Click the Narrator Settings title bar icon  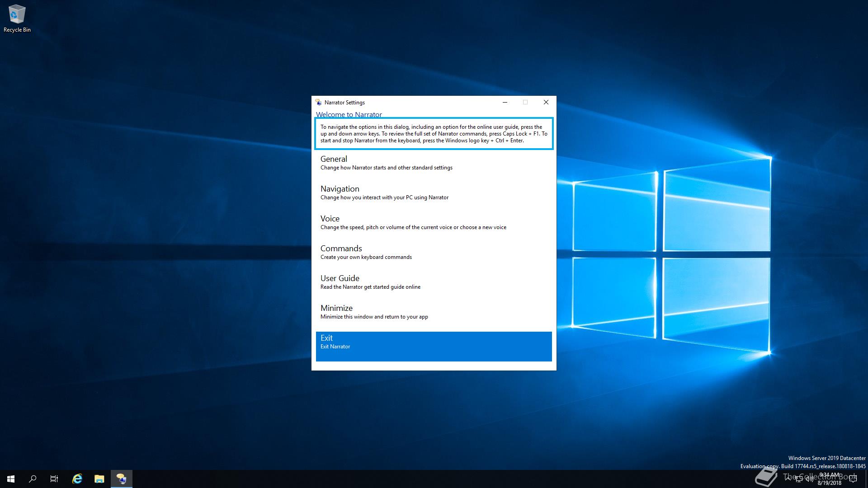[x=318, y=102]
